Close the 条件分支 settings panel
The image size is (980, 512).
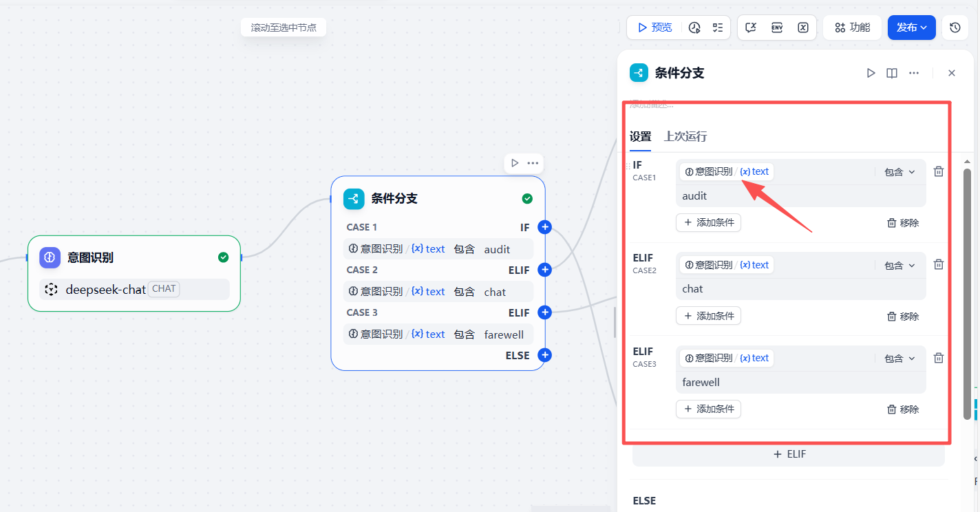pos(952,73)
